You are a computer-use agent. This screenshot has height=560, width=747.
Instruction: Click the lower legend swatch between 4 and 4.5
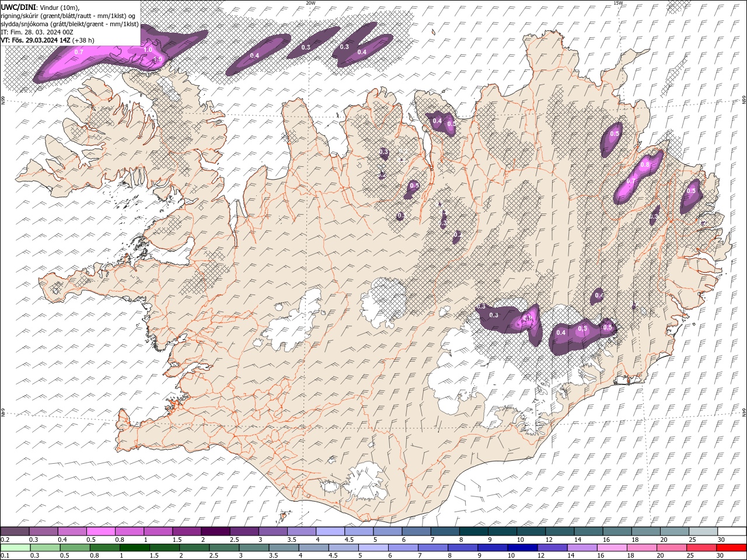pyautogui.click(x=313, y=547)
